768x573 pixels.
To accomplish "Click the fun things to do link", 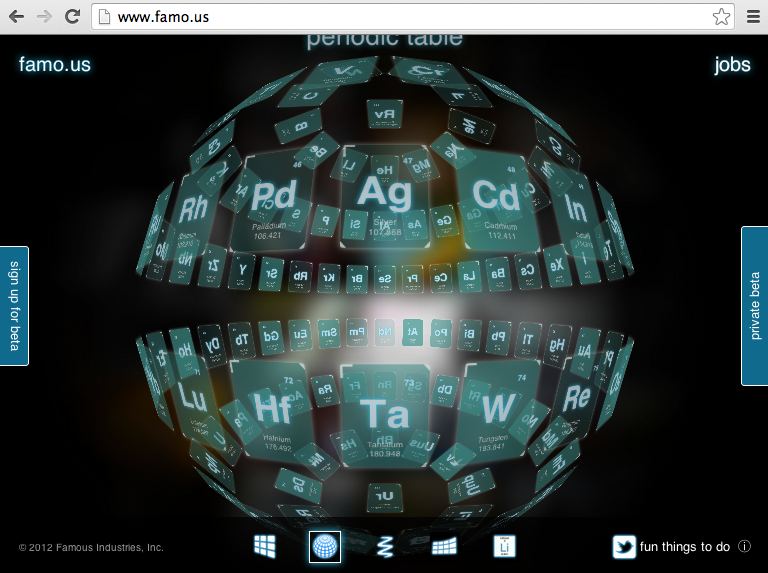I will pyautogui.click(x=685, y=547).
